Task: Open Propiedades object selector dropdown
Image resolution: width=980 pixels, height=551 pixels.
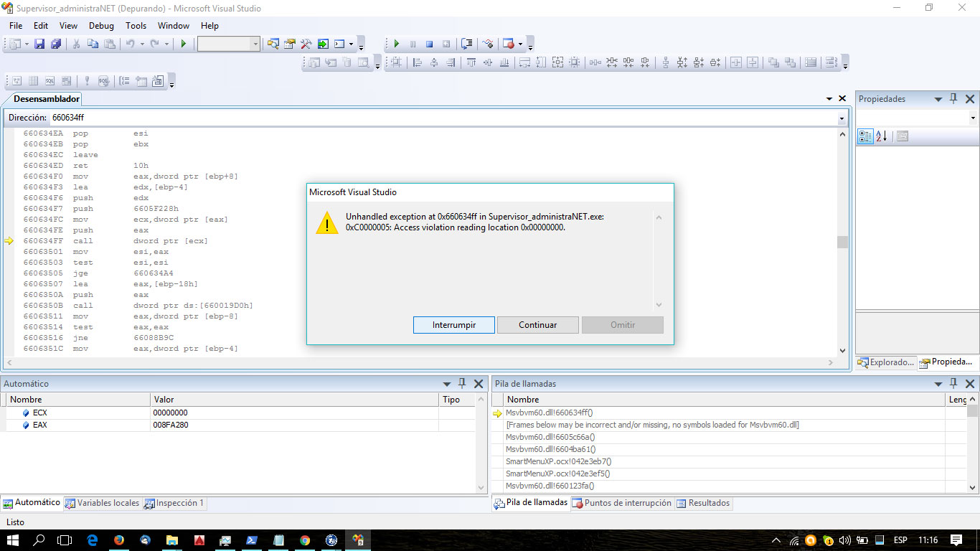Action: 973,118
